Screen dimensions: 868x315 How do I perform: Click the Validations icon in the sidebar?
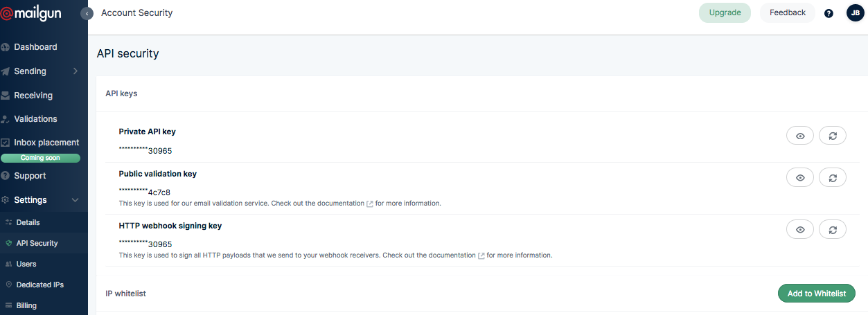click(5, 119)
